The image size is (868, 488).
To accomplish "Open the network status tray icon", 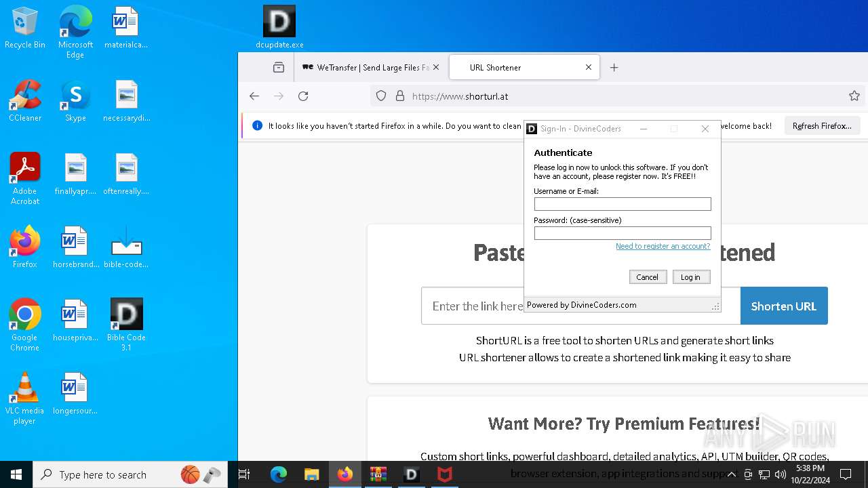I will point(764,474).
